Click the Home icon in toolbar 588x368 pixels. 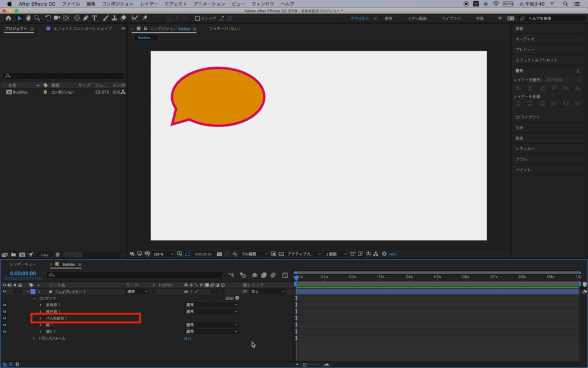[x=8, y=18]
